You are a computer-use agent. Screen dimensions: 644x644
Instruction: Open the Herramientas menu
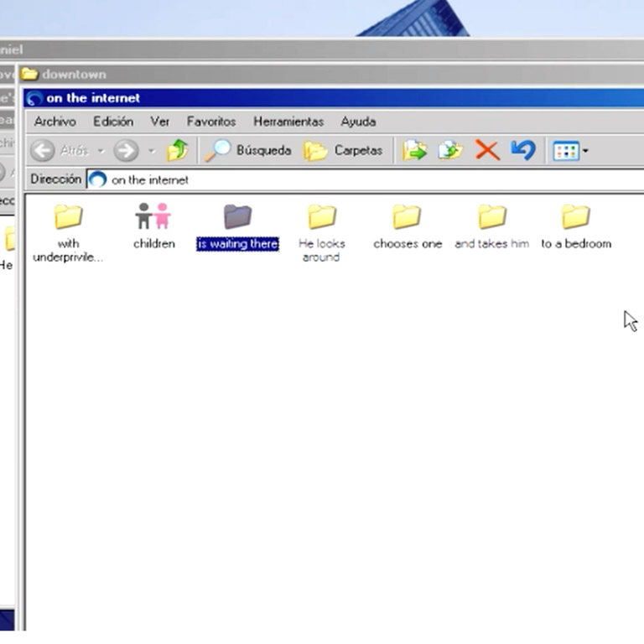pyautogui.click(x=288, y=122)
